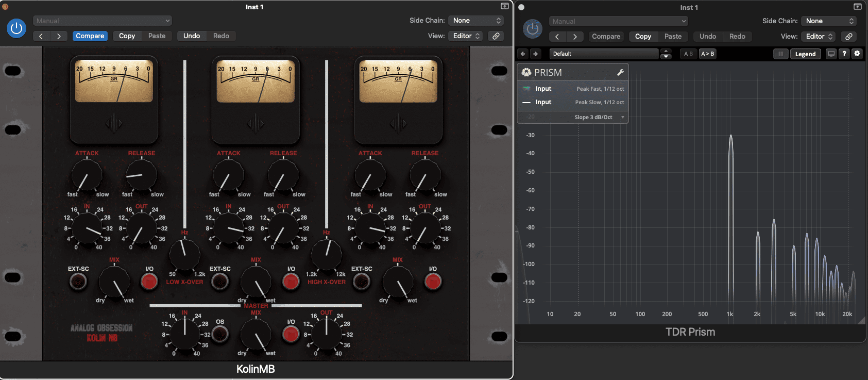This screenshot has height=380, width=868.
Task: Click the LOW X-OVER frequency knob
Action: tap(184, 255)
